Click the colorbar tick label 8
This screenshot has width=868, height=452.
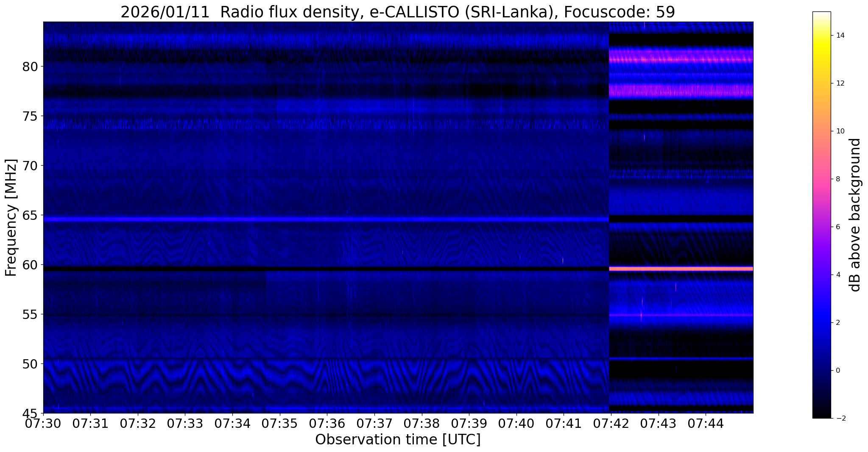837,179
